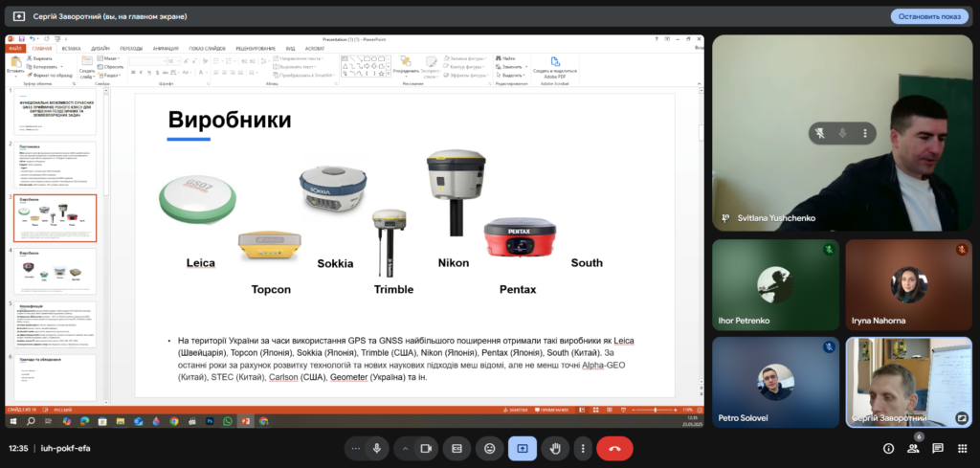
Task: Toggle the Meet microphone button
Action: point(377,448)
